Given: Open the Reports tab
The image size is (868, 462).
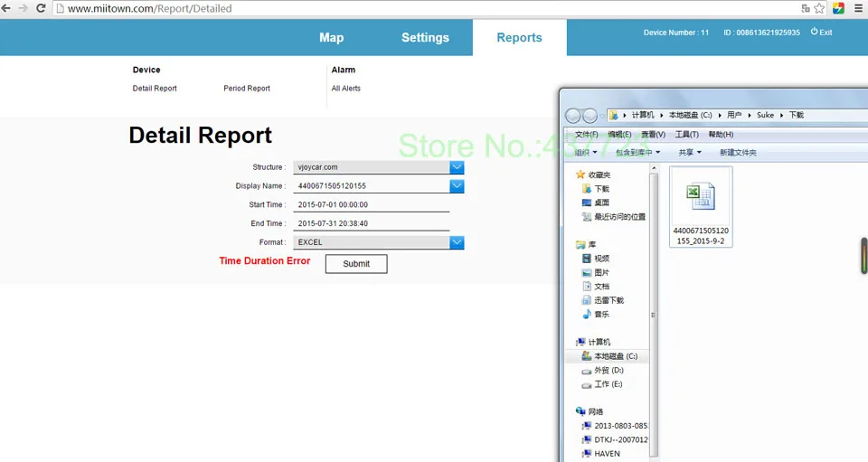Looking at the screenshot, I should (519, 38).
